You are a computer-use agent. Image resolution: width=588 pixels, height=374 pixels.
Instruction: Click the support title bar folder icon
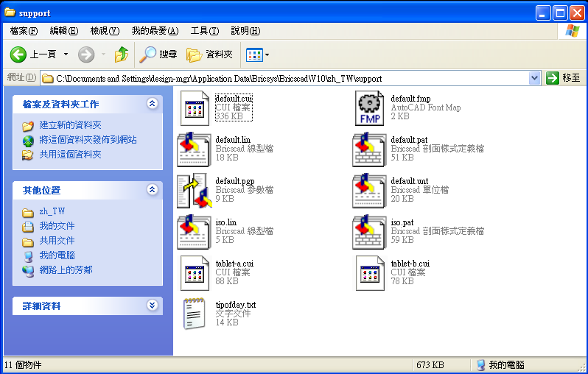point(10,13)
